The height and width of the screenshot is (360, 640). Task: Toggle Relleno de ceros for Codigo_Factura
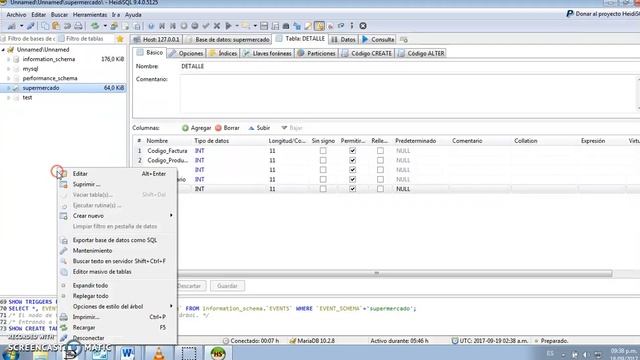[380, 151]
